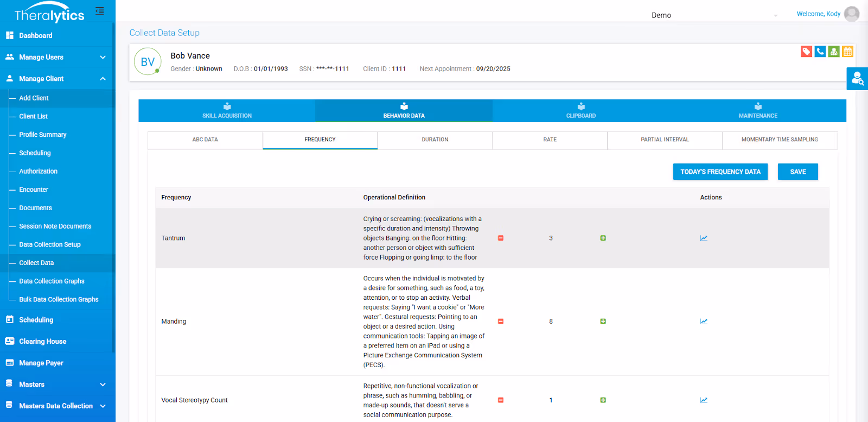
Task: Switch to the Skill Acquisition tab
Action: [227, 111]
